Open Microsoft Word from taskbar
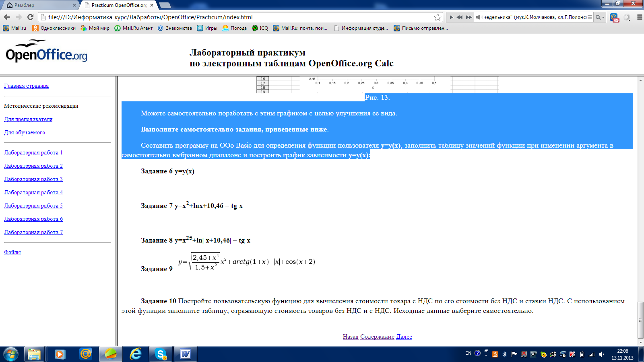 (186, 354)
